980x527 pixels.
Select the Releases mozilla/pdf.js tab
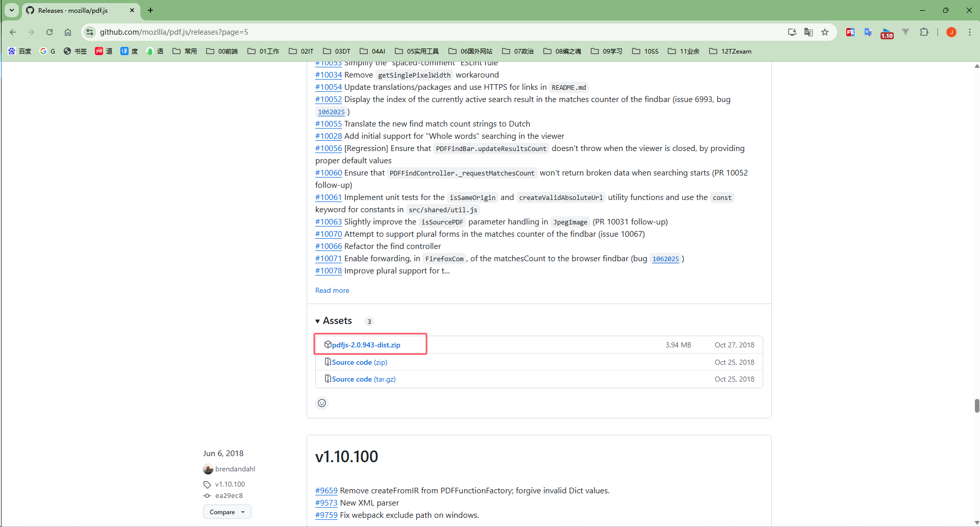point(81,10)
